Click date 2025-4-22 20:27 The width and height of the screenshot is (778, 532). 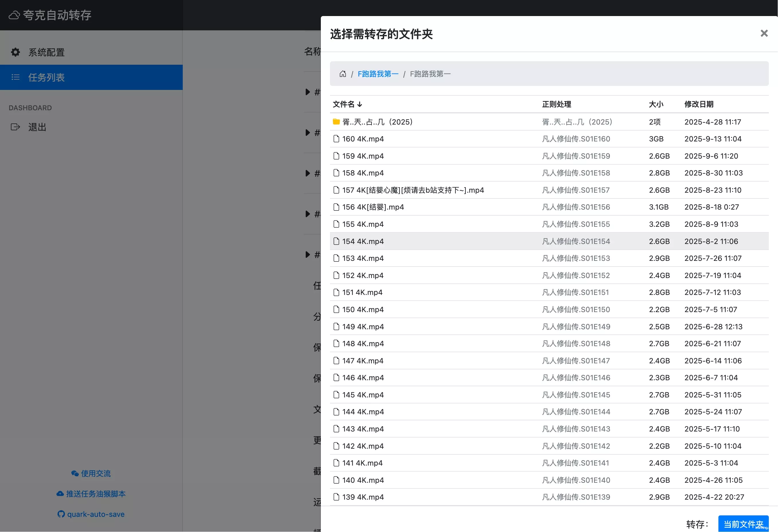[714, 497]
